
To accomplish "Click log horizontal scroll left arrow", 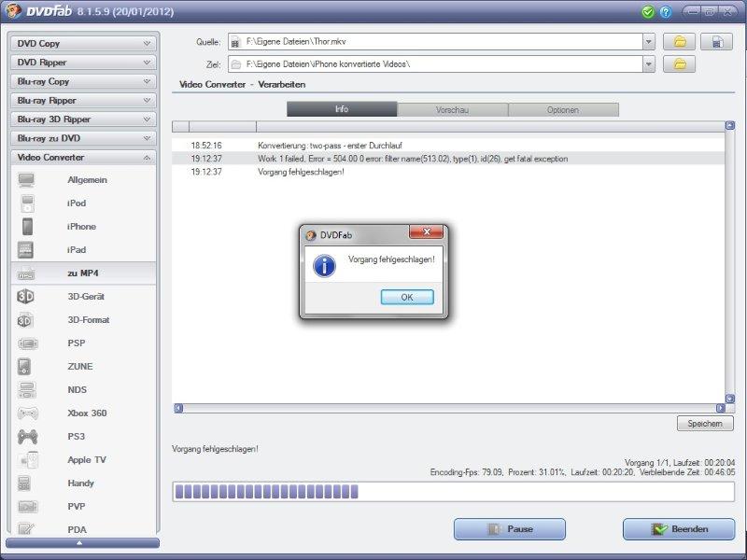I will (178, 408).
